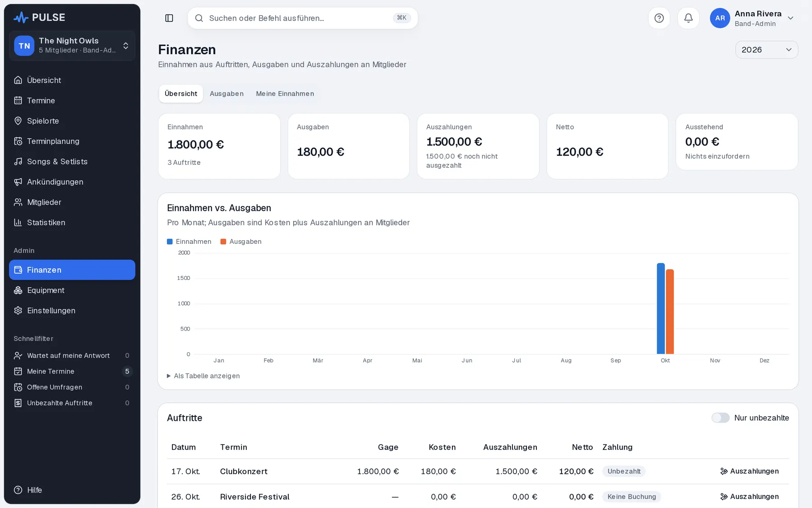Focus the Suchen oder Befehl ausführen field
Viewport: 812px width, 508px height.
tap(303, 18)
